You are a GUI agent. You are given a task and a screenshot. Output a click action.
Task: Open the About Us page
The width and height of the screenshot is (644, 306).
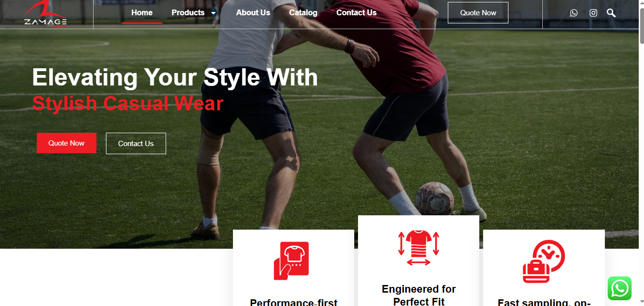point(253,13)
